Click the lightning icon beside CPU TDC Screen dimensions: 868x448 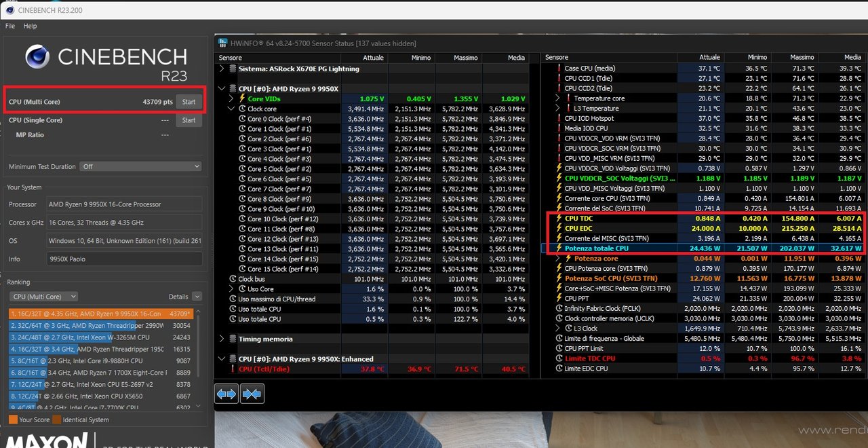tap(559, 219)
